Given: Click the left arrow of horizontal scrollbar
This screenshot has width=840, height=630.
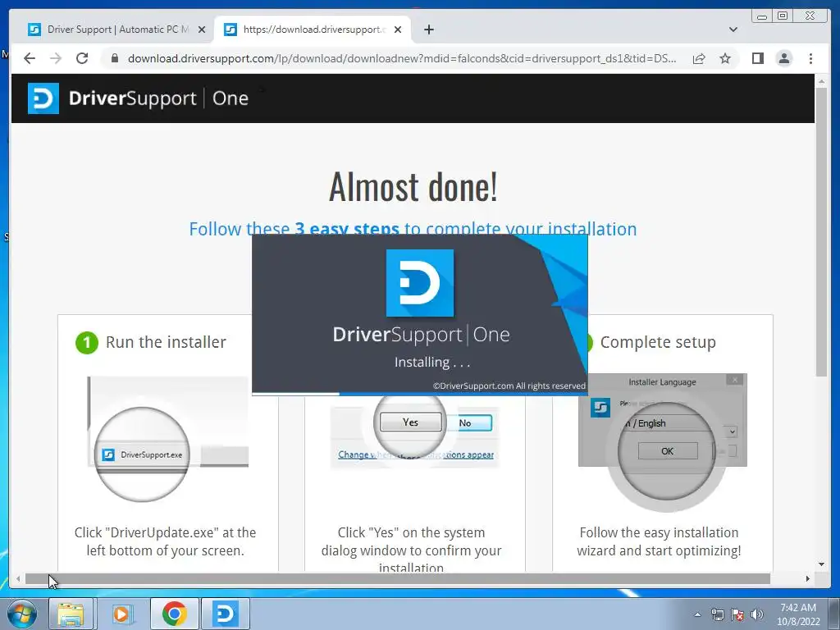Looking at the screenshot, I should [x=18, y=578].
